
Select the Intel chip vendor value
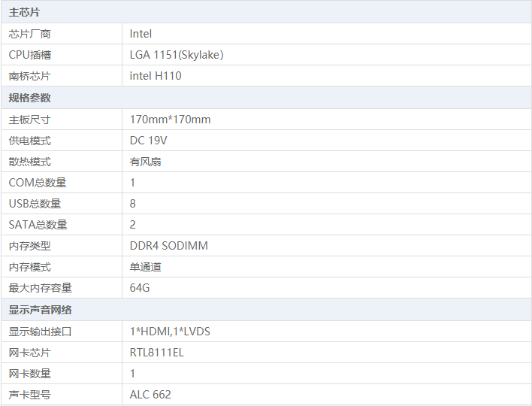(141, 34)
